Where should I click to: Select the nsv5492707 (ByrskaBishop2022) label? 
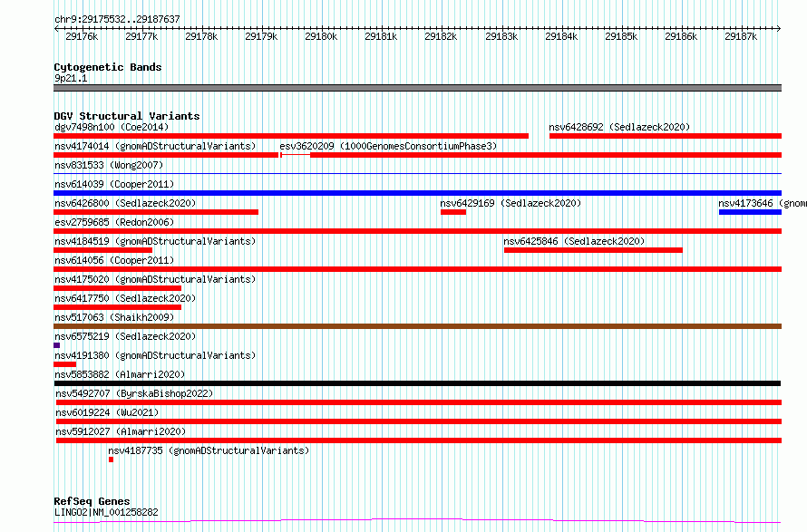coord(134,393)
